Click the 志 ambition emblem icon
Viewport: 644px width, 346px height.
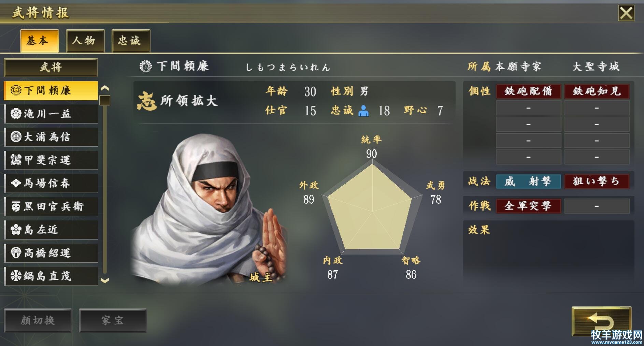click(x=147, y=101)
